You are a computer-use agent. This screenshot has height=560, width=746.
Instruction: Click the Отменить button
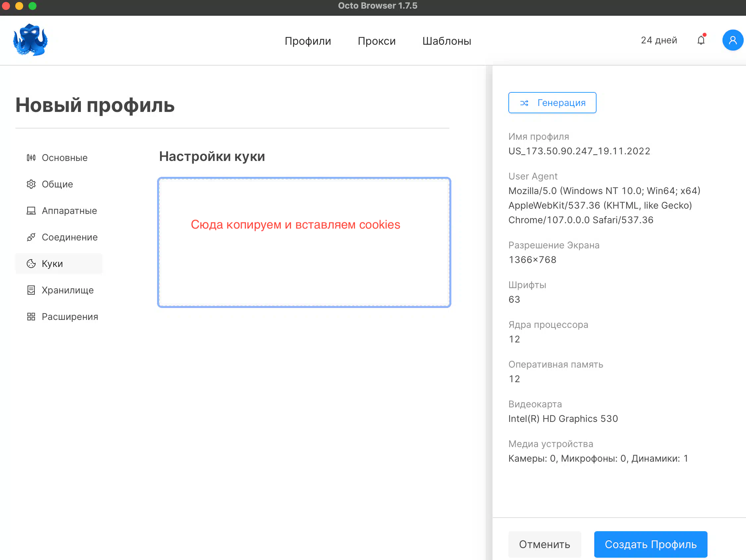544,544
